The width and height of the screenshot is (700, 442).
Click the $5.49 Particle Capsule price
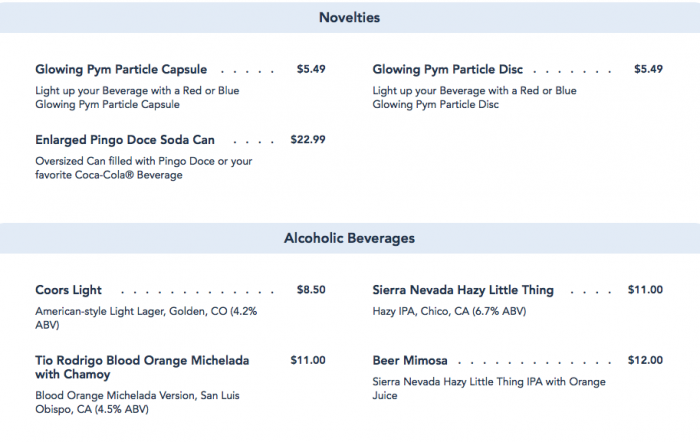(311, 70)
